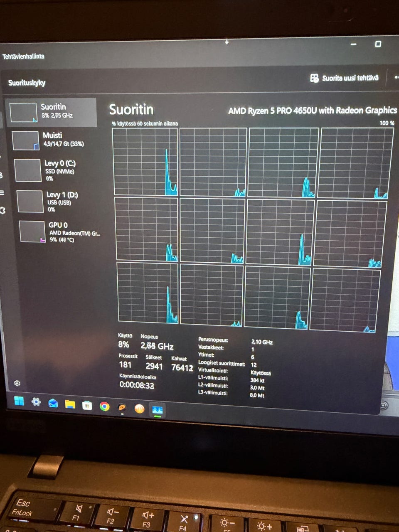Click the L3-välimuisti value 8,0 Mt
This screenshot has height=532, width=399.
(257, 395)
